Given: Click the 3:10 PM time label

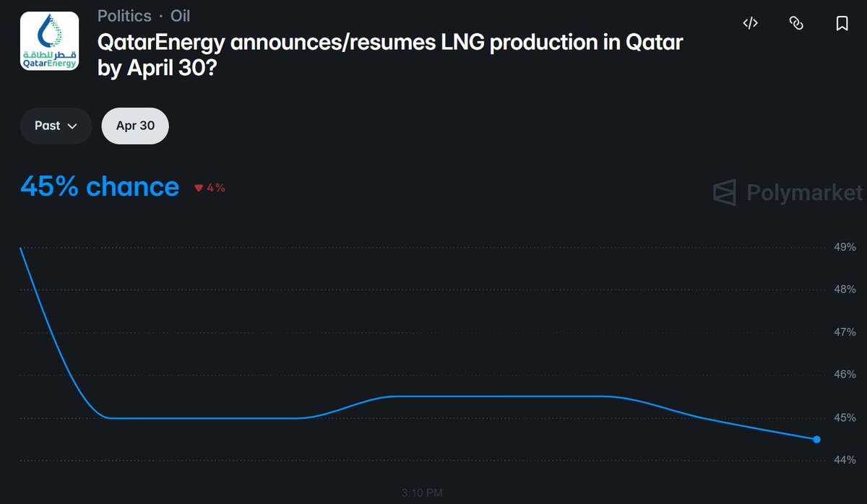Looking at the screenshot, I should point(422,493).
